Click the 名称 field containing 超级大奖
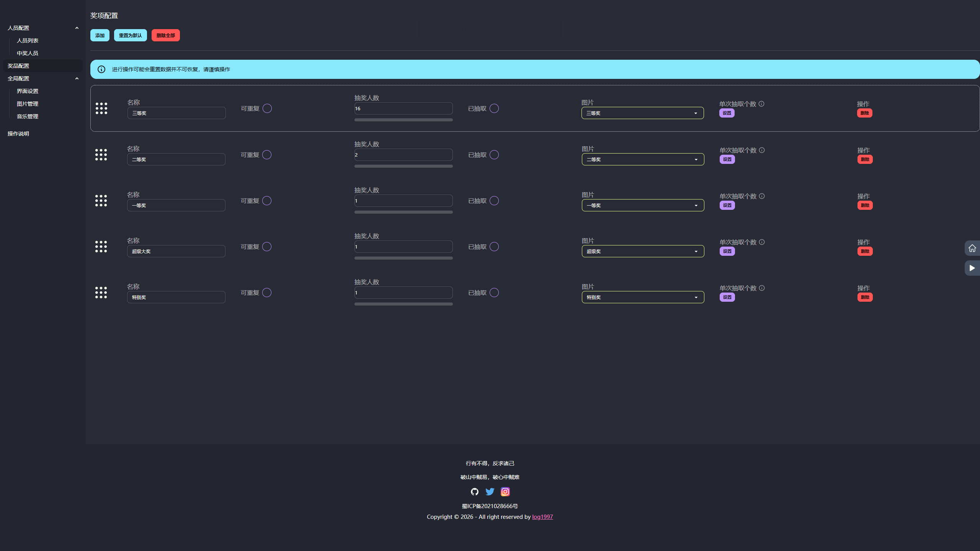 176,251
